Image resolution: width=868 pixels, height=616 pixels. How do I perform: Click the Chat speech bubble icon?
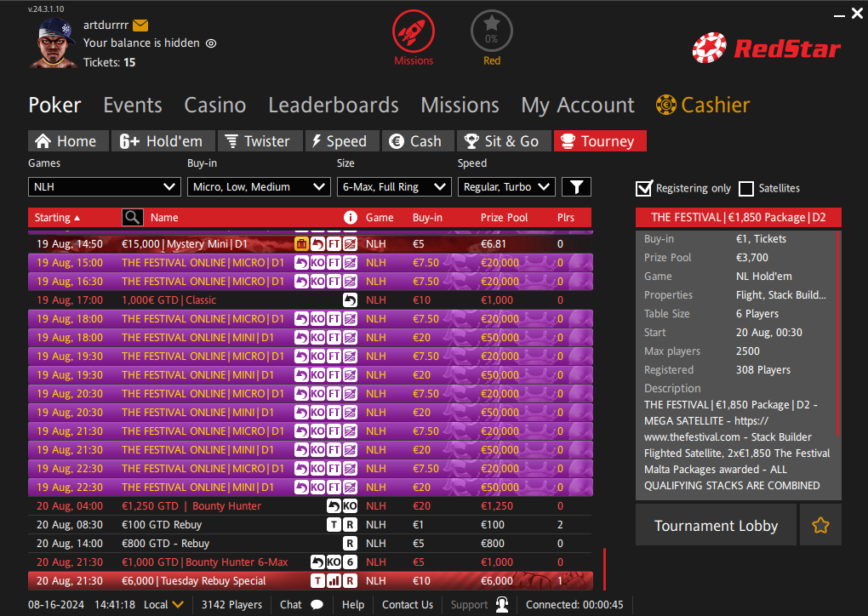pyautogui.click(x=317, y=604)
